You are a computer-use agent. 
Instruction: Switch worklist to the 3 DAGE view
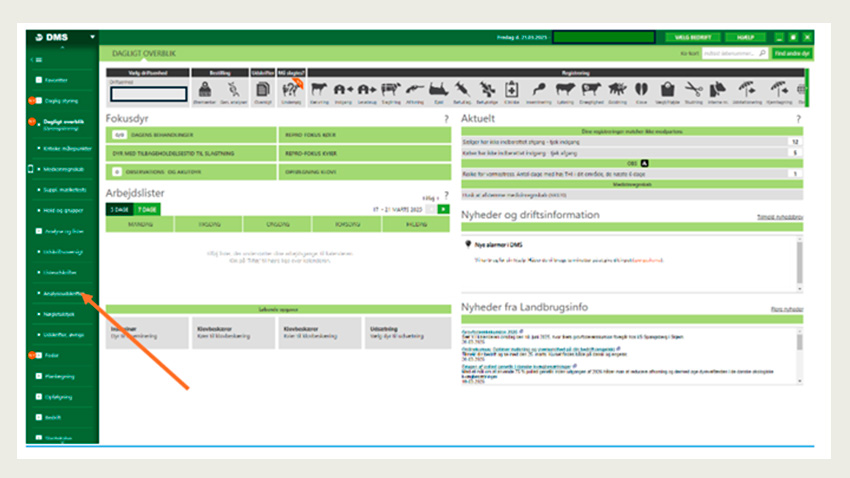coord(120,209)
